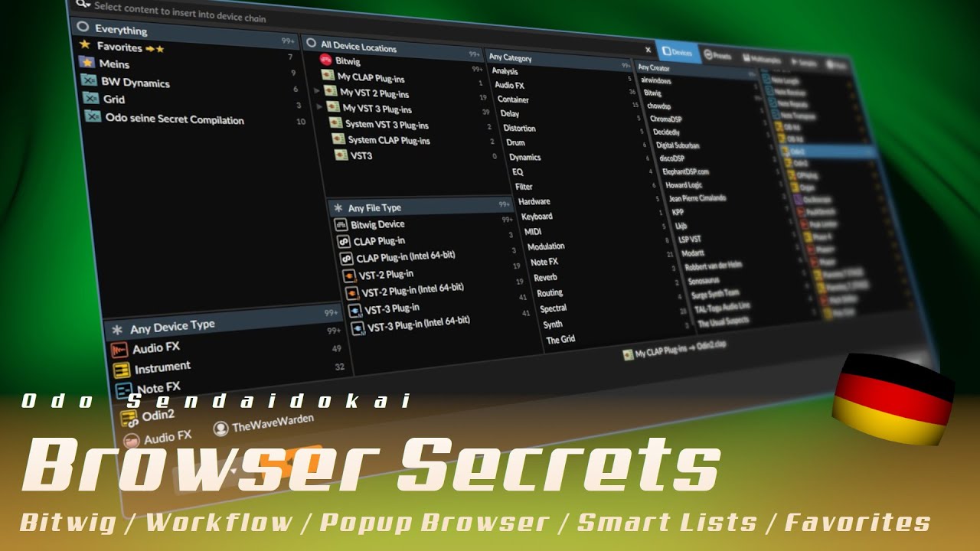Click the CLAP Plug-in file type icon

pos(344,242)
